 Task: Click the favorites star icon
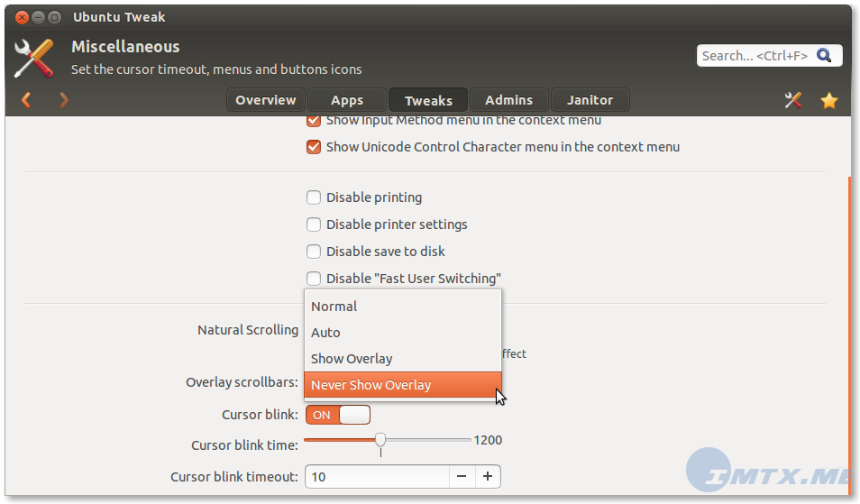tap(828, 100)
